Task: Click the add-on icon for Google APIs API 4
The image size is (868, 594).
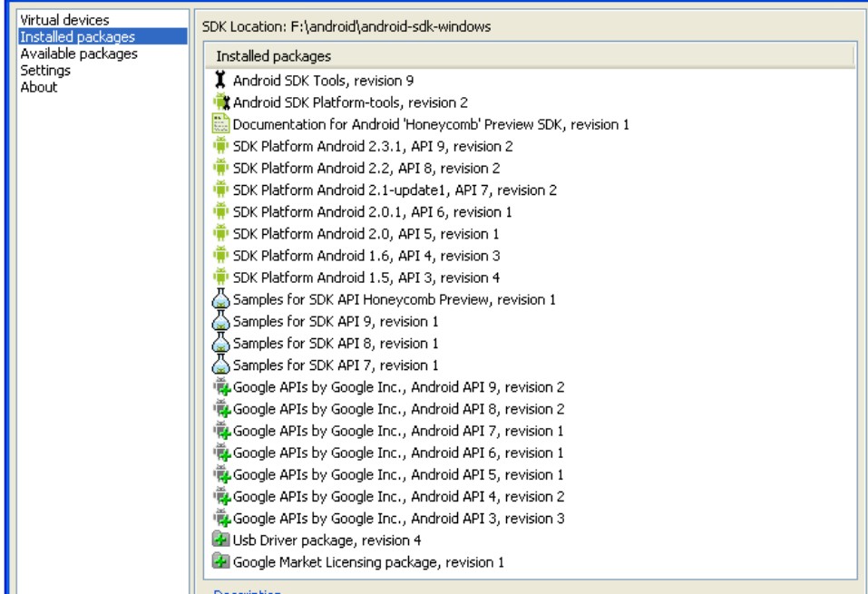Action: (x=221, y=496)
